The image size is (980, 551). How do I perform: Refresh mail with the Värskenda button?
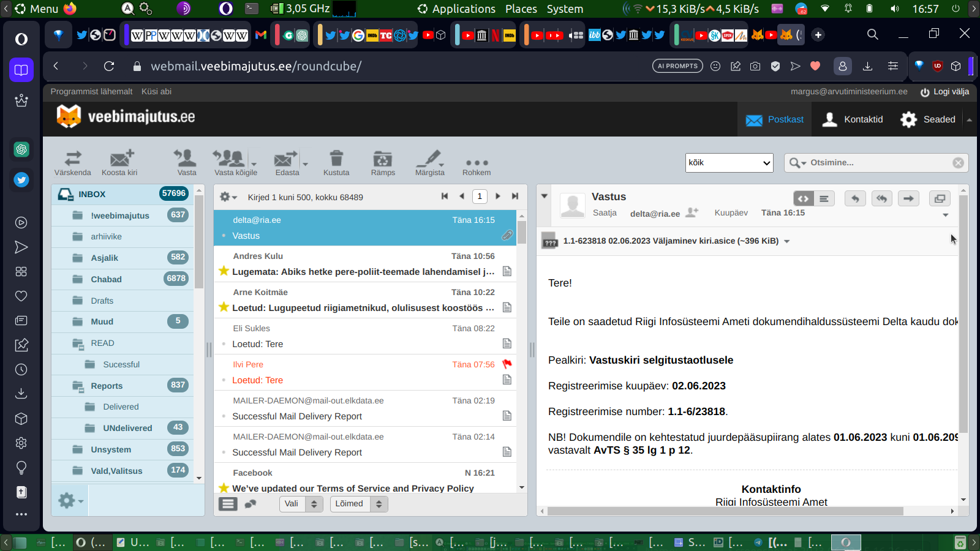tap(73, 163)
